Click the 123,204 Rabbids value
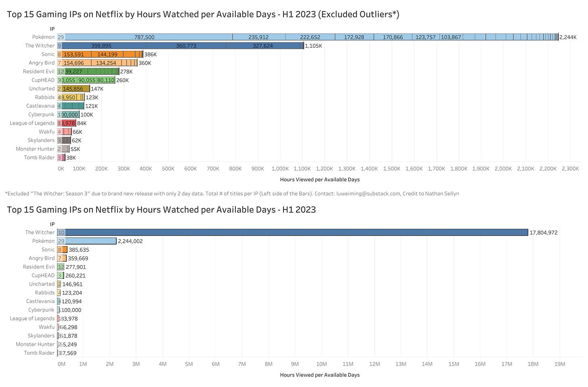The image size is (588, 387). tap(72, 293)
